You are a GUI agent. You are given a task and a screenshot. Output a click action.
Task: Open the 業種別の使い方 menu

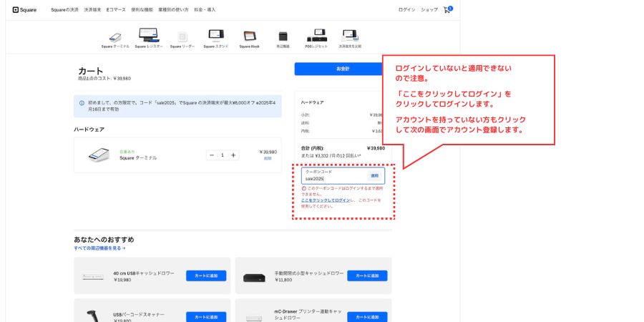173,9
